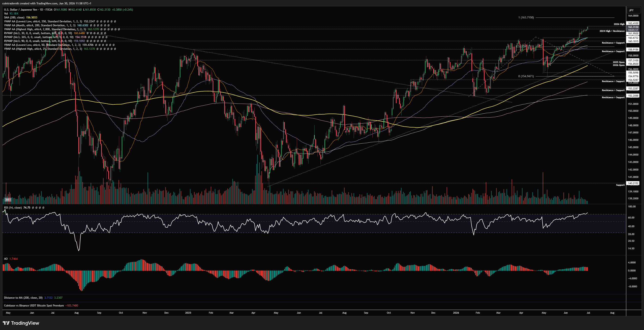Image resolution: width=644 pixels, height=330 pixels.
Task: Click the 152.2088 price axis label
Action: tap(633, 96)
